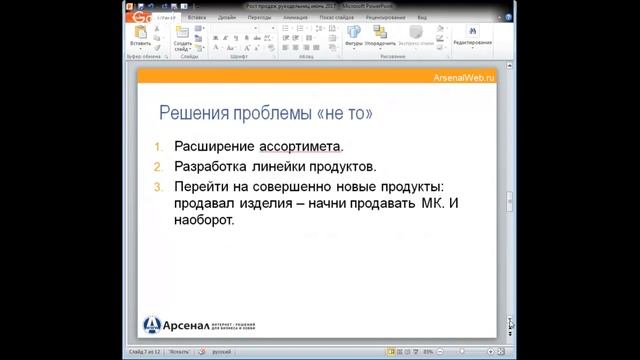Open the slide Layout dropdown
The height and width of the screenshot is (360, 640).
point(199,29)
